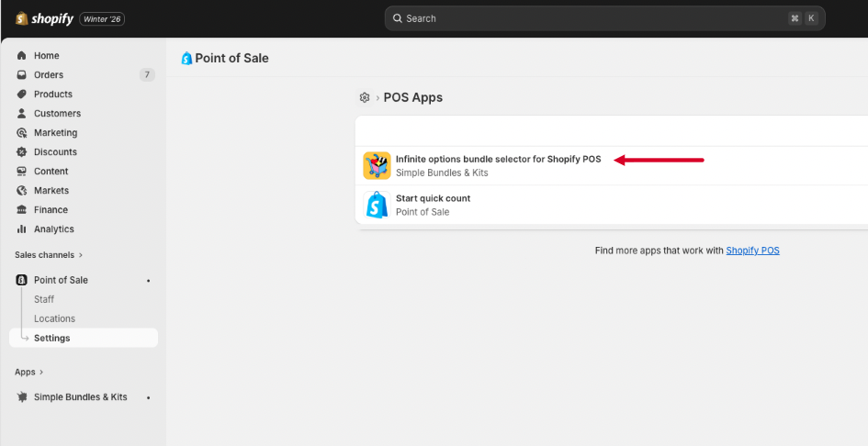Click the Point of Sale page header title
The width and height of the screenshot is (868, 446).
231,58
